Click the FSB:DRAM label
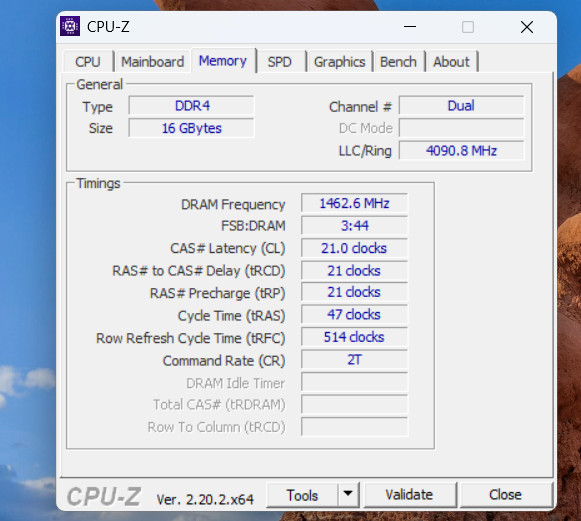581x521 pixels. [253, 226]
